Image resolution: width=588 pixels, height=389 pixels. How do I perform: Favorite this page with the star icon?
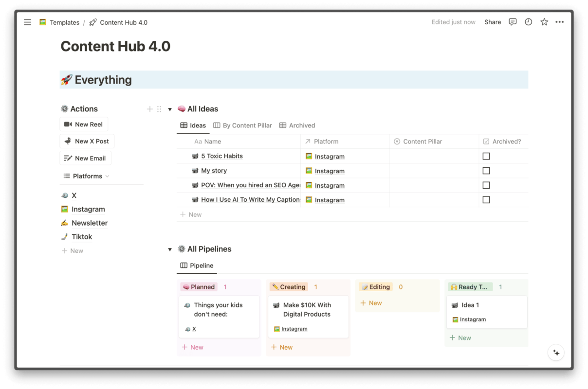544,22
